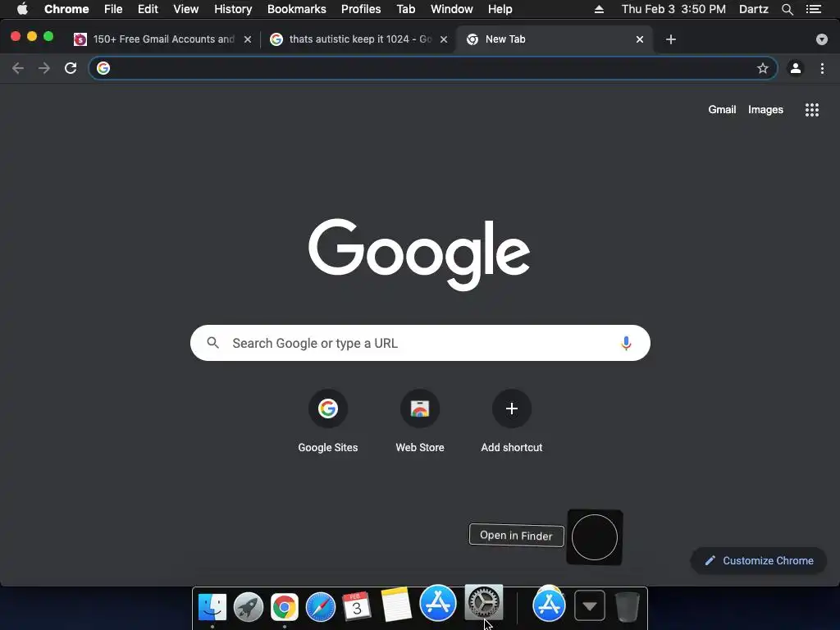840x630 pixels.
Task: Click the Dartz user name in menu bar
Action: click(x=753, y=9)
